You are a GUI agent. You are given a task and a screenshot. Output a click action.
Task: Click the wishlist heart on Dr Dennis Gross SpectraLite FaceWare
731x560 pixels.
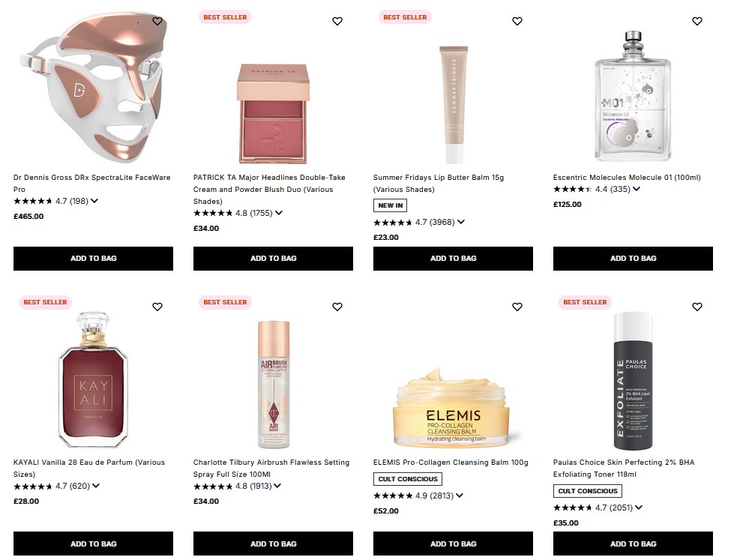[x=157, y=22]
